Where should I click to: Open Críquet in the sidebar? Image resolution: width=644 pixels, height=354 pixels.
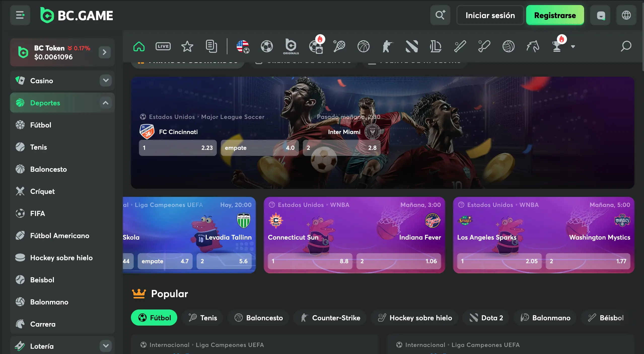[x=62, y=191]
